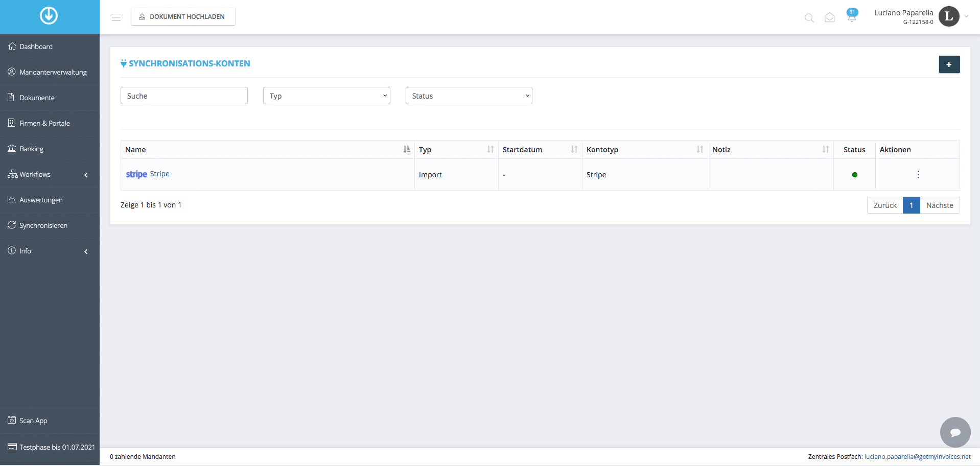Open the mail inbox icon
The height and width of the screenshot is (466, 980).
tap(830, 18)
